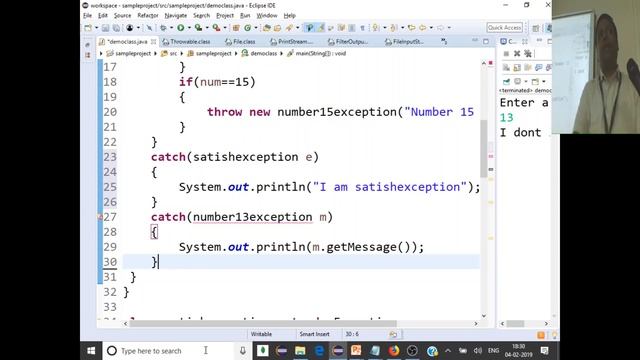640x360 pixels.
Task: Click the Next Annotation toolbar icon
Action: pyautogui.click(x=376, y=28)
